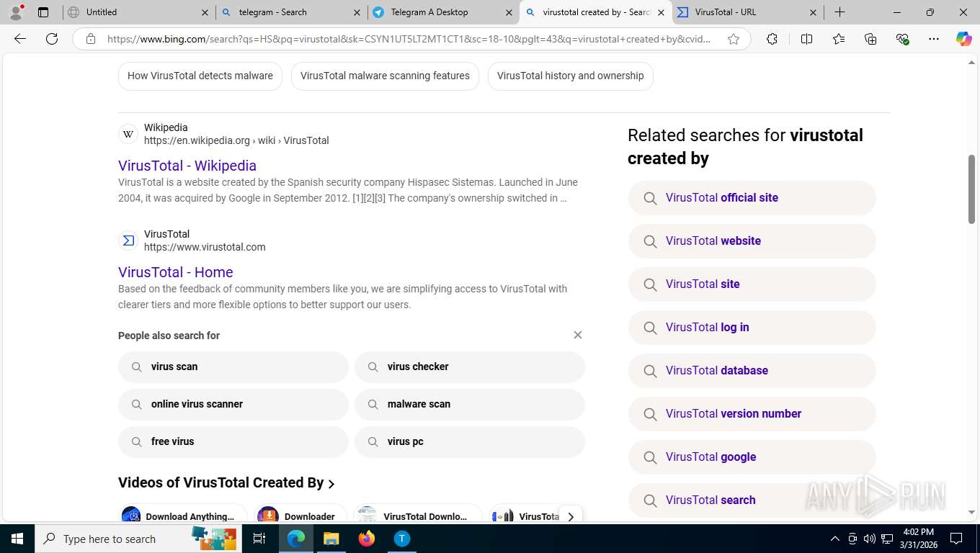
Task: Open the VirusTotal - Wikipedia result link
Action: [187, 166]
